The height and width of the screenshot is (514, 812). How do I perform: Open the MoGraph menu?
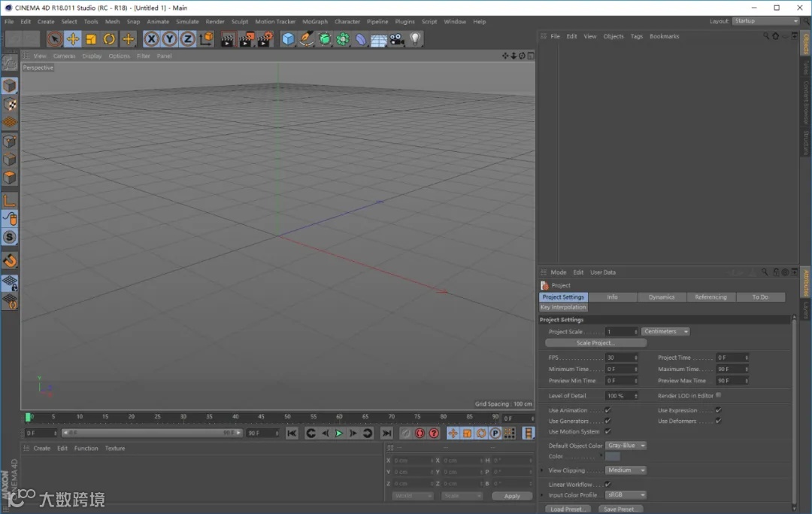coord(315,21)
